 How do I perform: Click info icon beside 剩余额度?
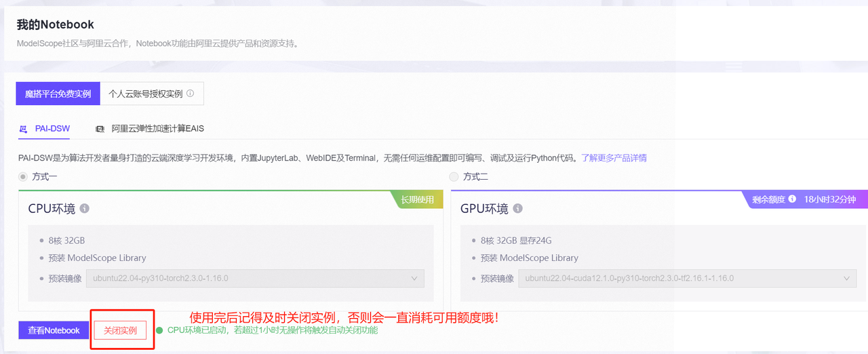tap(792, 199)
